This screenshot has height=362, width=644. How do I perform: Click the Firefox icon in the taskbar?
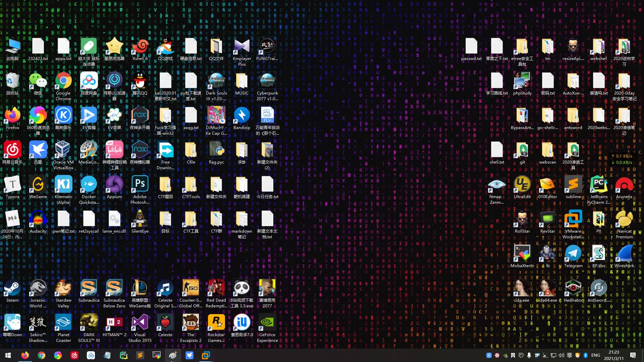point(25,355)
